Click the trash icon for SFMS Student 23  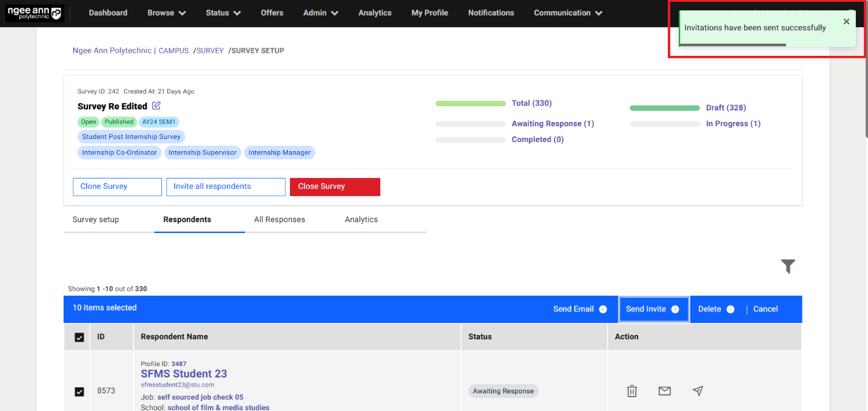click(x=632, y=391)
